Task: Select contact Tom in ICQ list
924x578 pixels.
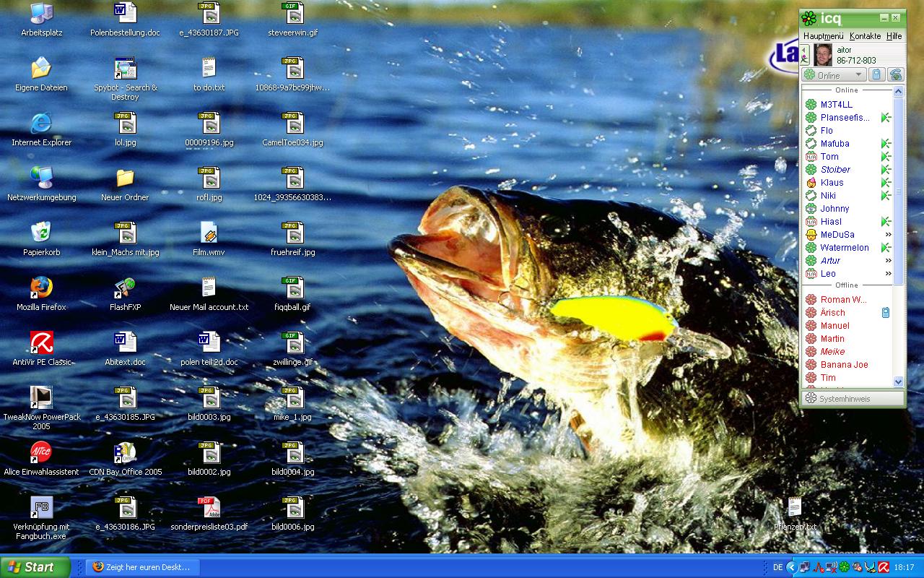Action: click(x=829, y=157)
